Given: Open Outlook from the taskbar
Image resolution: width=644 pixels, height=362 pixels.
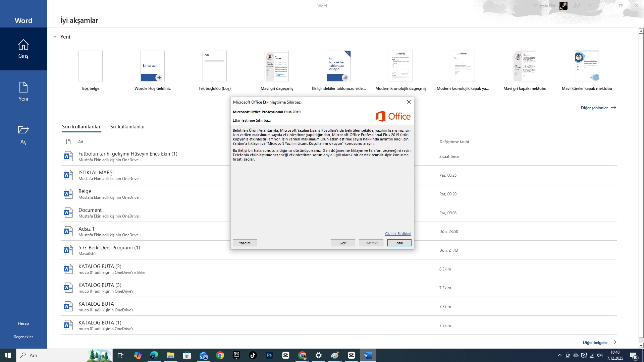Looking at the screenshot, I should click(204, 355).
